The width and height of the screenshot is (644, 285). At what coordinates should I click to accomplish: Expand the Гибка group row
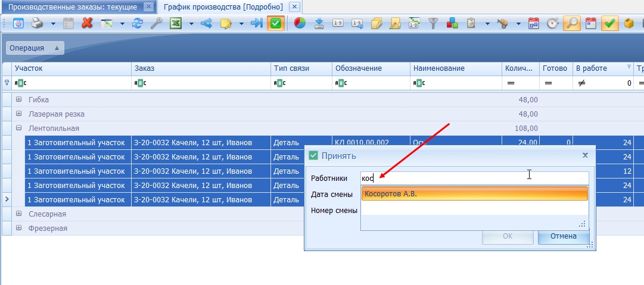18,99
